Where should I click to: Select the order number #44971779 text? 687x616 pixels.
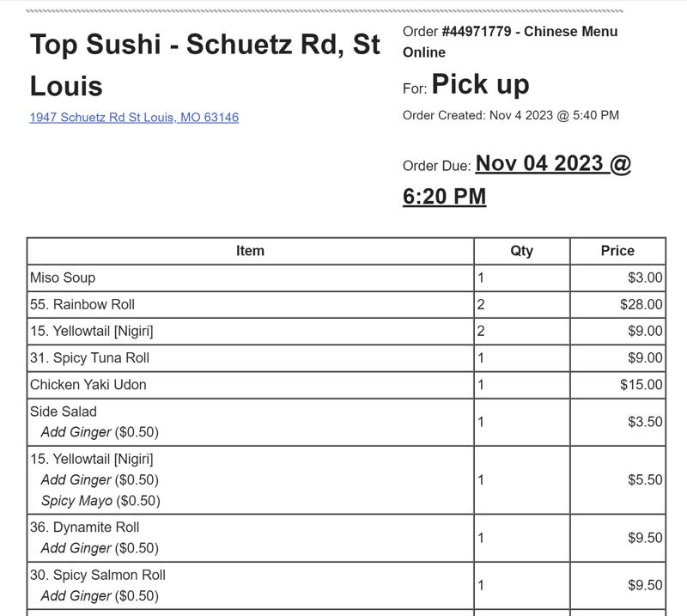pos(477,32)
